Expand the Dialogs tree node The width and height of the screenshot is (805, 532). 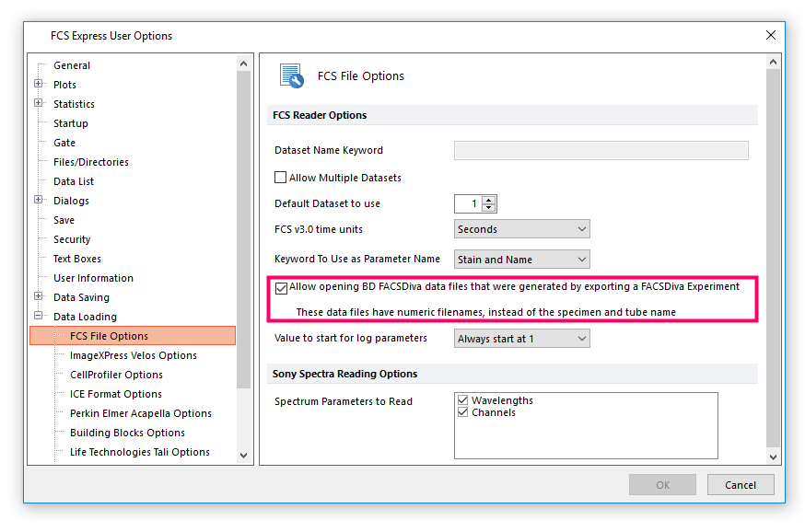(x=39, y=200)
